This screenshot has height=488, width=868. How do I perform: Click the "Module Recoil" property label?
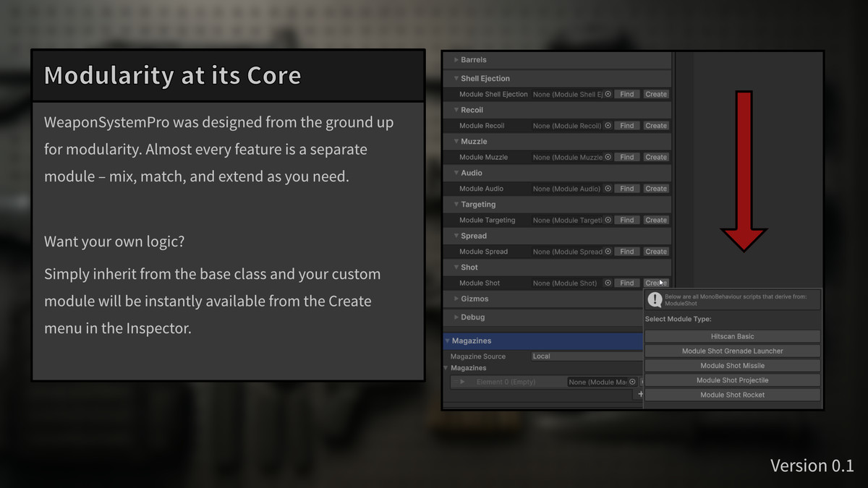coord(482,126)
